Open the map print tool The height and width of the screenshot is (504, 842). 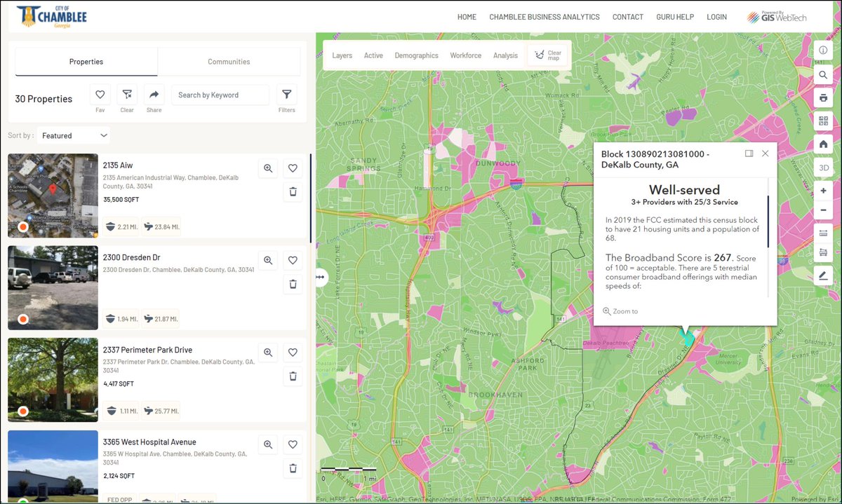click(x=823, y=97)
